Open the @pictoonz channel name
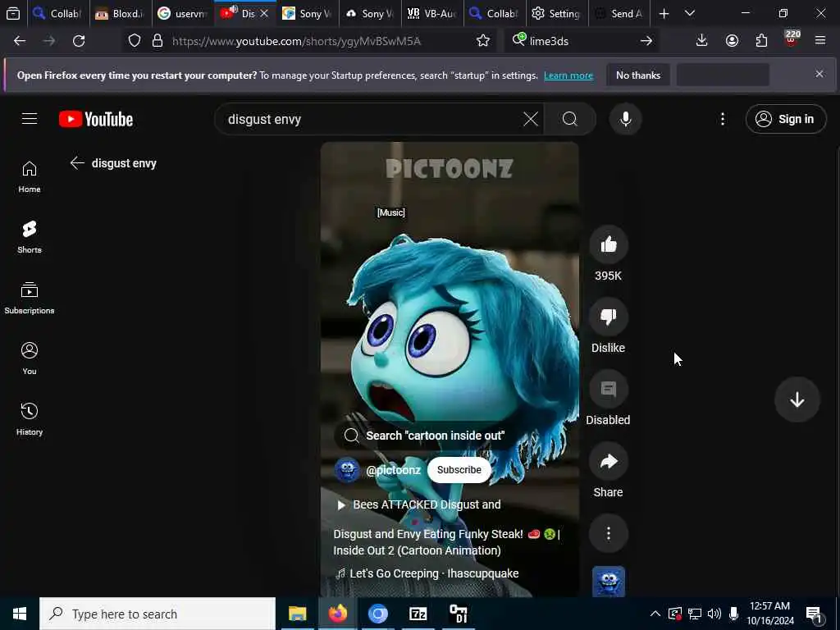 tap(393, 470)
